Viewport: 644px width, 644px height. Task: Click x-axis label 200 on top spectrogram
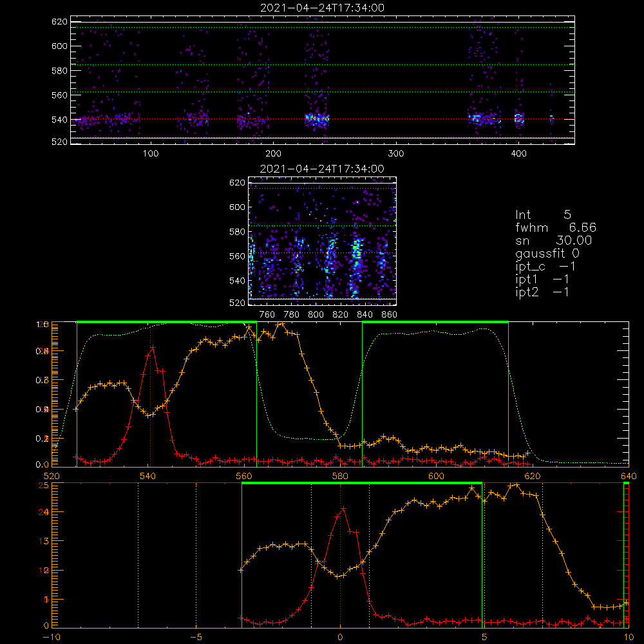pos(273,154)
